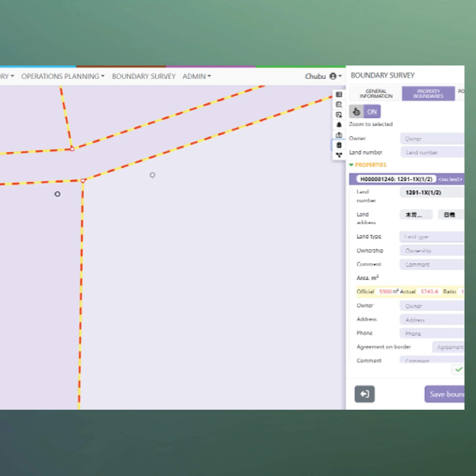
Task: Open the branch split tool icon
Action: point(339,154)
